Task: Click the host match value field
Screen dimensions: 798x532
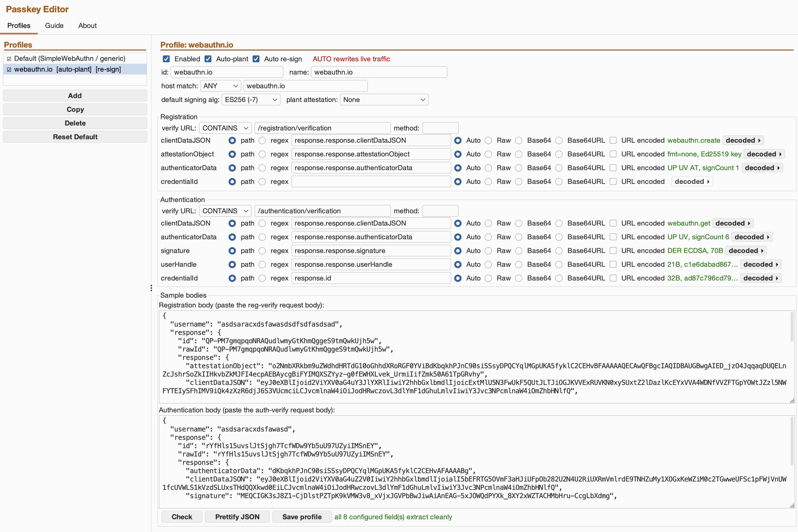Action: coord(305,86)
